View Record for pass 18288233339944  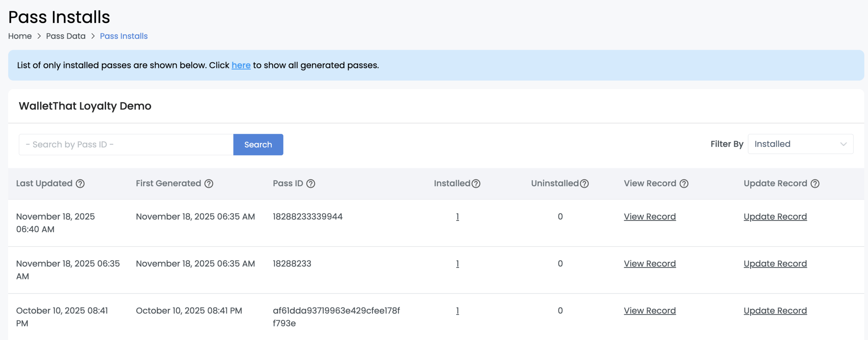(x=650, y=217)
